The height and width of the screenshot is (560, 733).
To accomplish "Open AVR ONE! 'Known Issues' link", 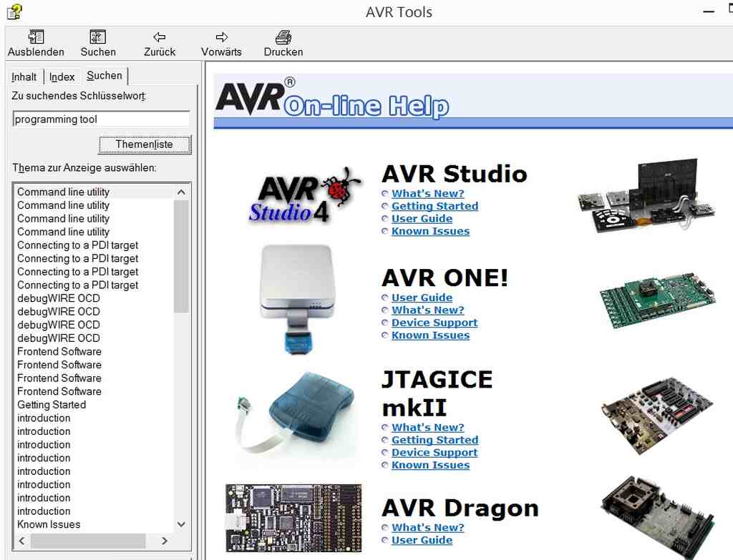I will pyautogui.click(x=430, y=335).
